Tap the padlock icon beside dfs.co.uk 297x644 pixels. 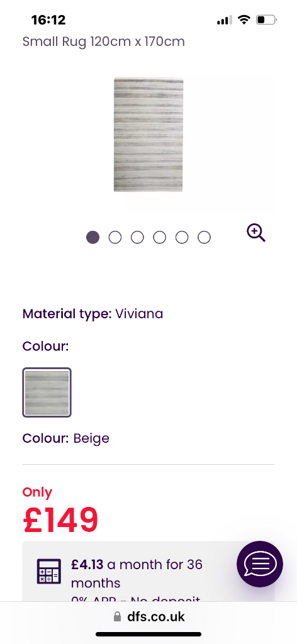click(117, 616)
